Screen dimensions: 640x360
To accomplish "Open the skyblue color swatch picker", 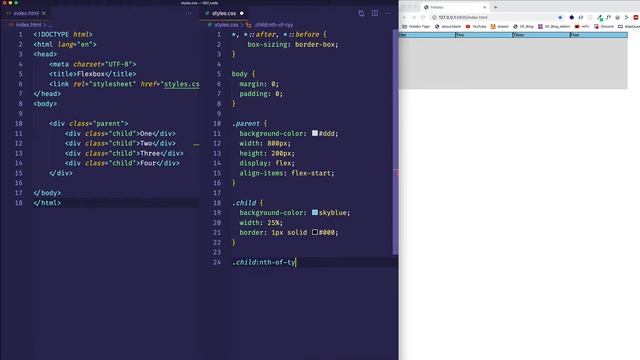I will [315, 212].
